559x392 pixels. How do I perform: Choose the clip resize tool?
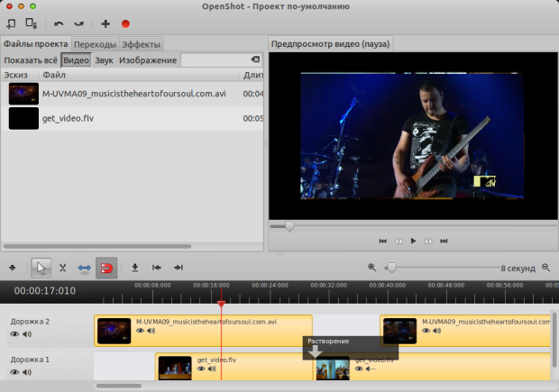coord(85,268)
